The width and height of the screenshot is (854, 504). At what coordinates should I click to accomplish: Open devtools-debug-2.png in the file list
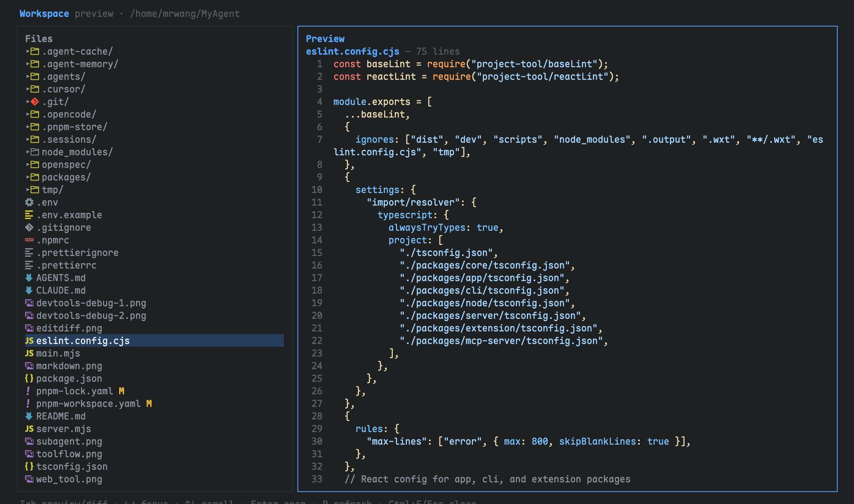(x=91, y=316)
